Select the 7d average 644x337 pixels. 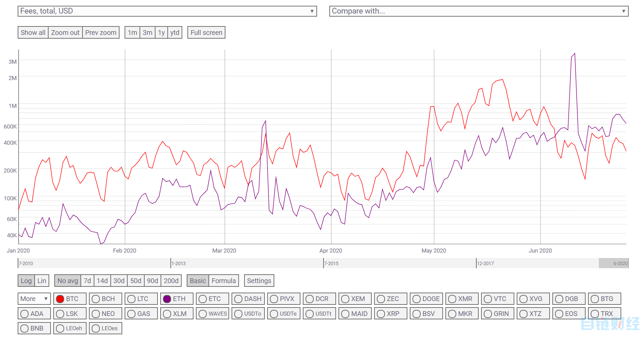pos(87,281)
